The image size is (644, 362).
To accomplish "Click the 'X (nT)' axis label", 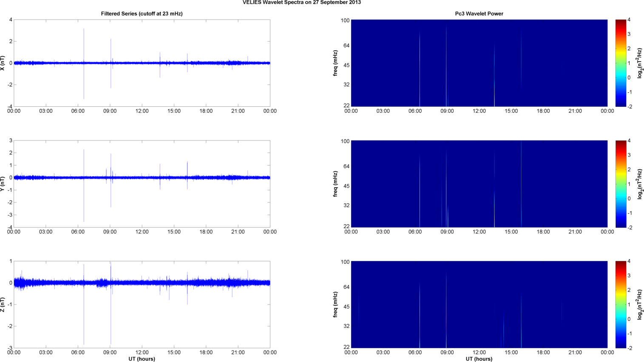I will coord(3,63).
